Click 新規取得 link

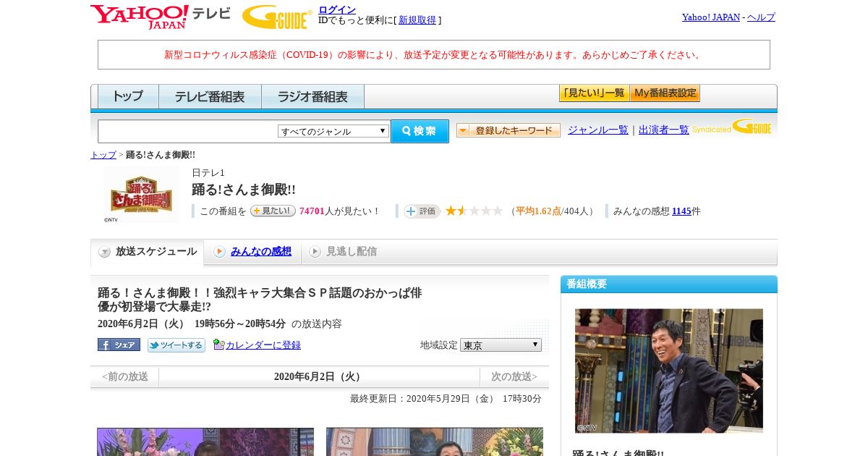(417, 20)
